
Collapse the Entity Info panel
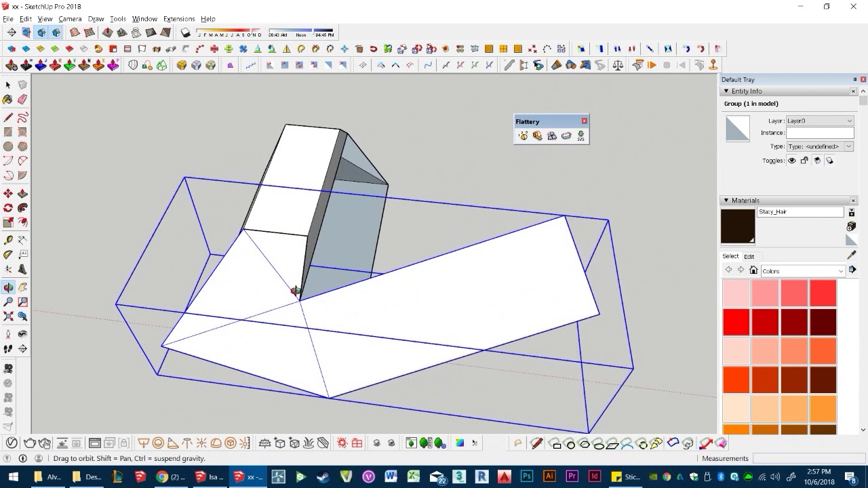[726, 91]
